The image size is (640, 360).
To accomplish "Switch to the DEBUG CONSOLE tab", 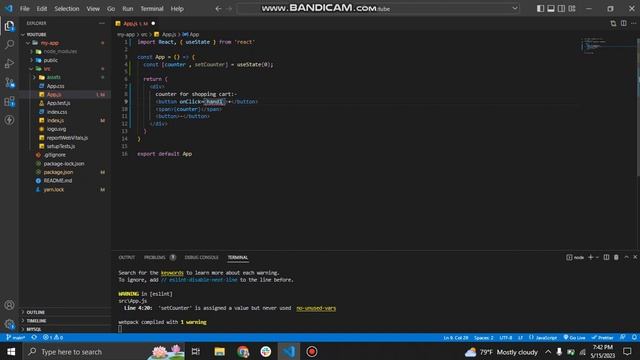I will (x=201, y=258).
